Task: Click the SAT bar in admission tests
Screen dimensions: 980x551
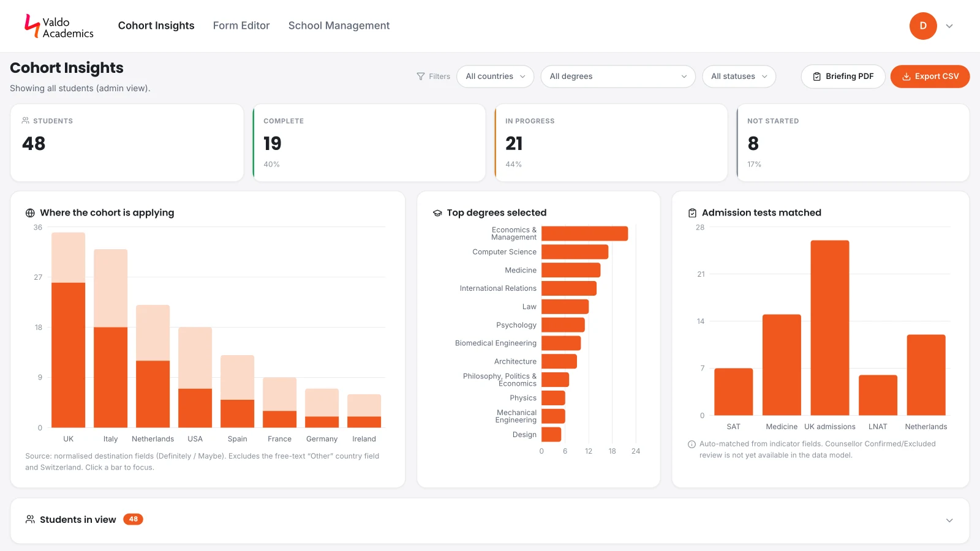Action: pos(733,392)
